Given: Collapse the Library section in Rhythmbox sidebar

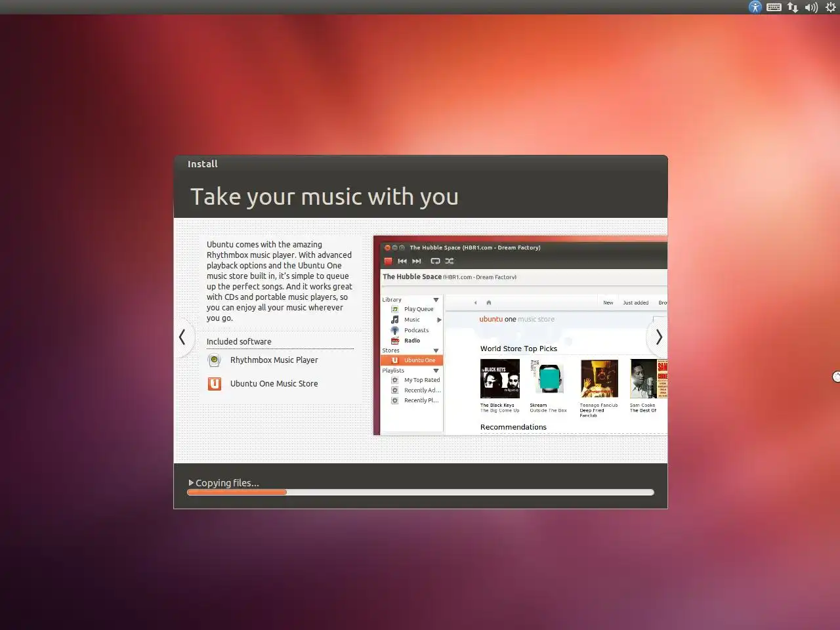Looking at the screenshot, I should [436, 300].
